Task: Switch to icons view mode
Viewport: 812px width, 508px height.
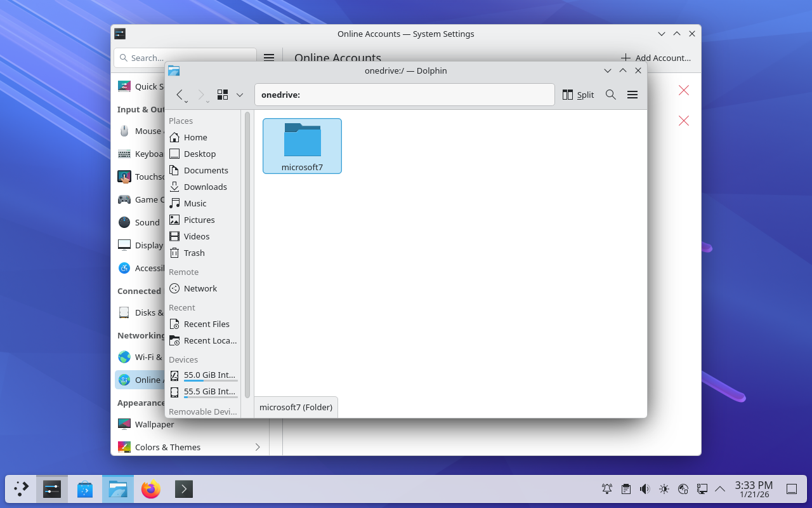Action: pyautogui.click(x=223, y=95)
